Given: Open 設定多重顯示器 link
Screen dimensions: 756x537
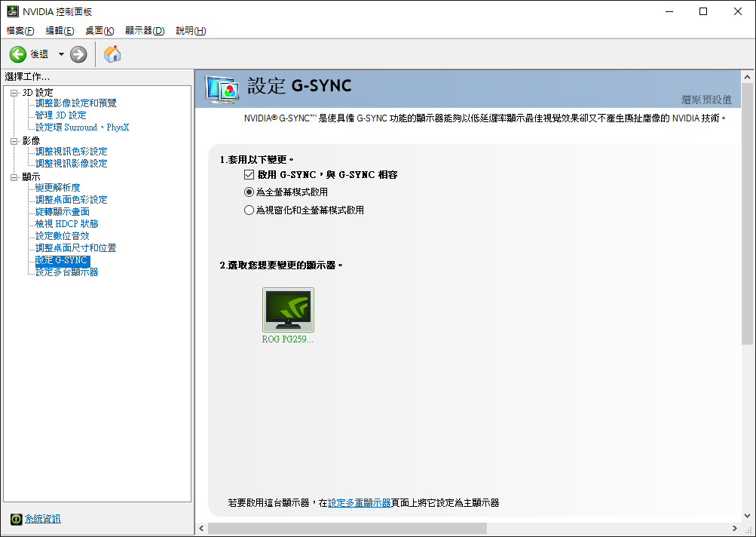Looking at the screenshot, I should point(360,503).
